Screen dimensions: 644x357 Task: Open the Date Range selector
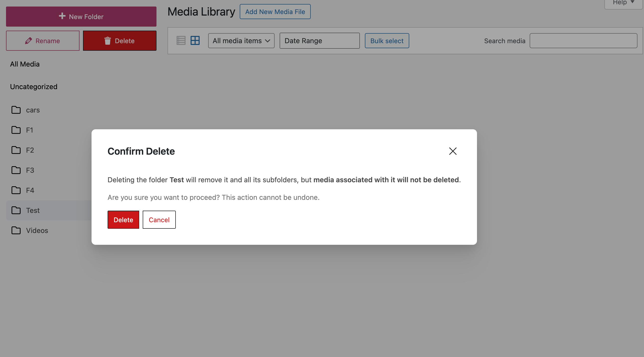click(319, 41)
